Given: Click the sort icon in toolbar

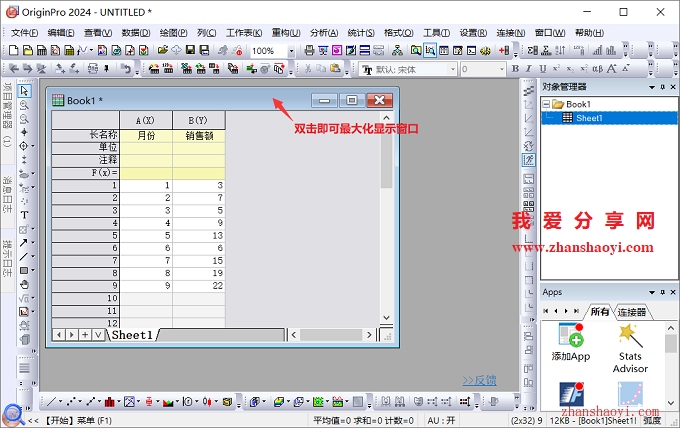Looking at the screenshot, I should (560, 51).
